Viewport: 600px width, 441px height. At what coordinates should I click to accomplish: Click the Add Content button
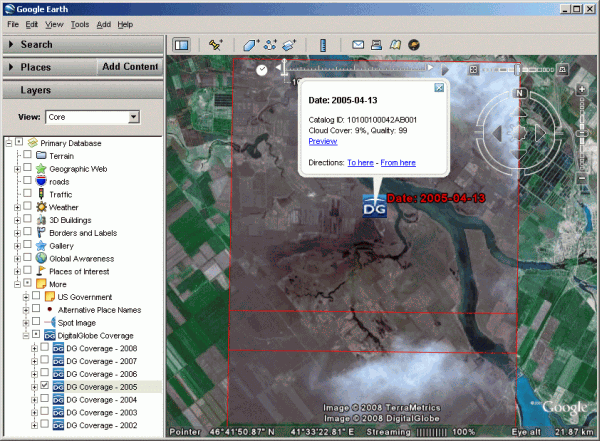pyautogui.click(x=130, y=67)
